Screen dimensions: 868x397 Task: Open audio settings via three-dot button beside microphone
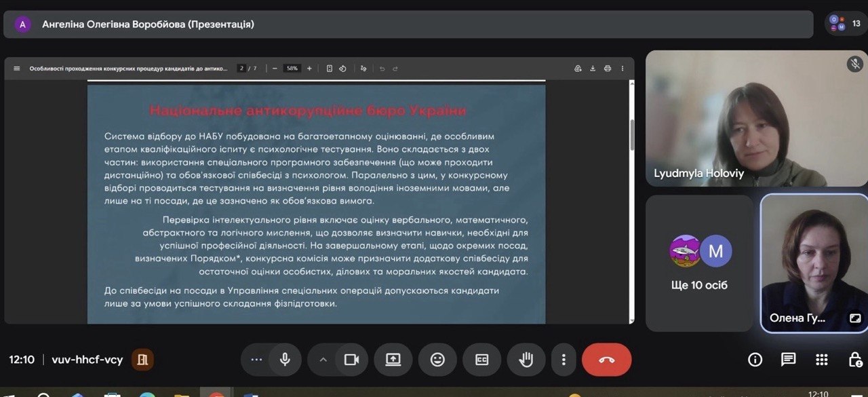tap(256, 360)
